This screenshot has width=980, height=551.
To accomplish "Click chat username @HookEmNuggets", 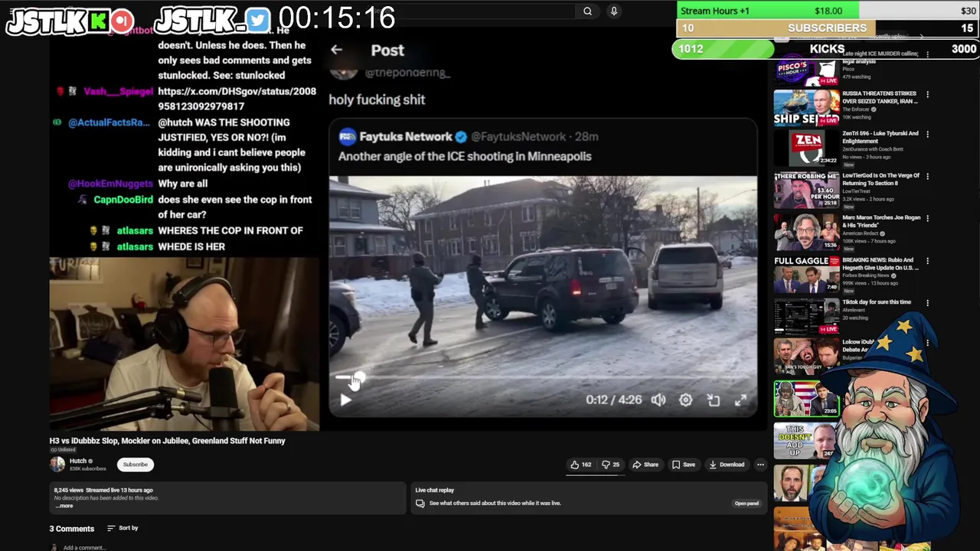I will point(111,184).
